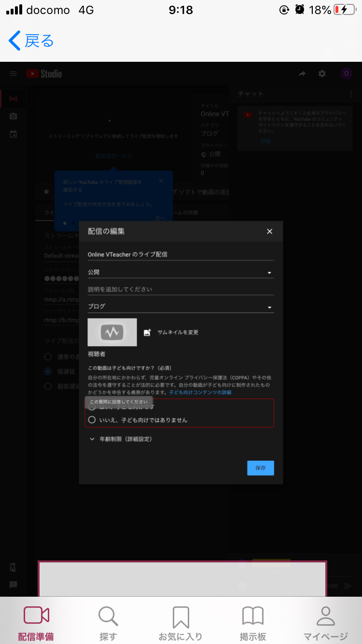Open the calendar manage icon in sidebar

tap(14, 134)
